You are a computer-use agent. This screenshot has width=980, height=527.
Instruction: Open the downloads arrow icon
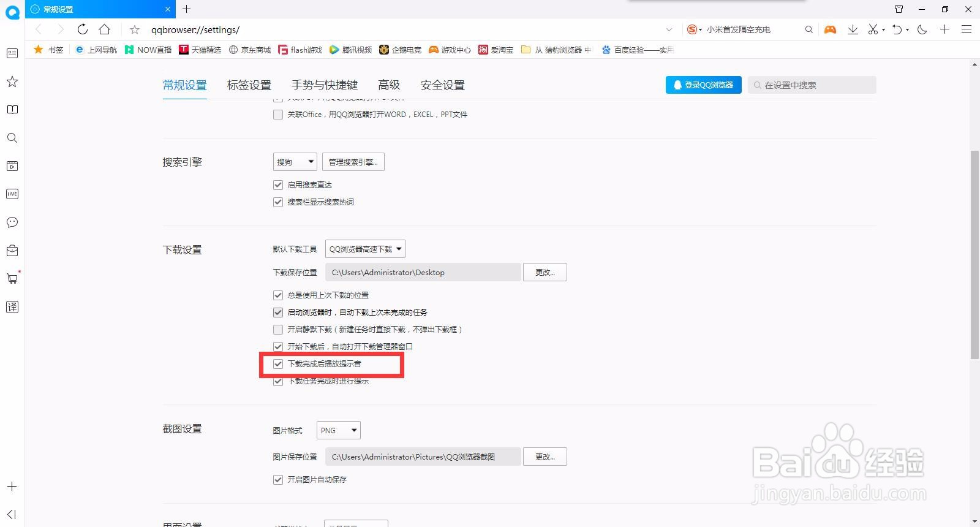pos(853,29)
